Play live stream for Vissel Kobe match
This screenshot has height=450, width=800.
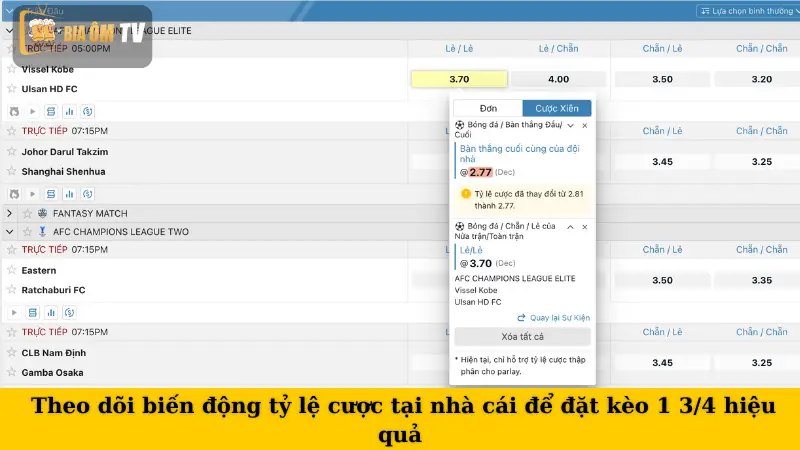point(33,111)
